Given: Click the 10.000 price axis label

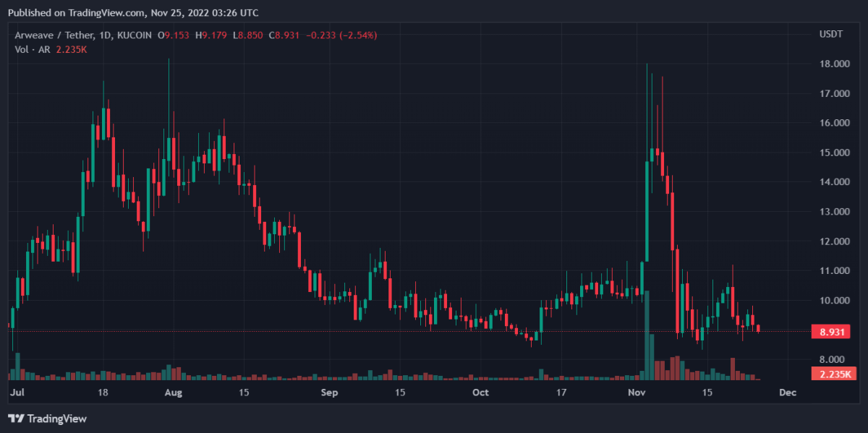Looking at the screenshot, I should pyautogui.click(x=834, y=301).
